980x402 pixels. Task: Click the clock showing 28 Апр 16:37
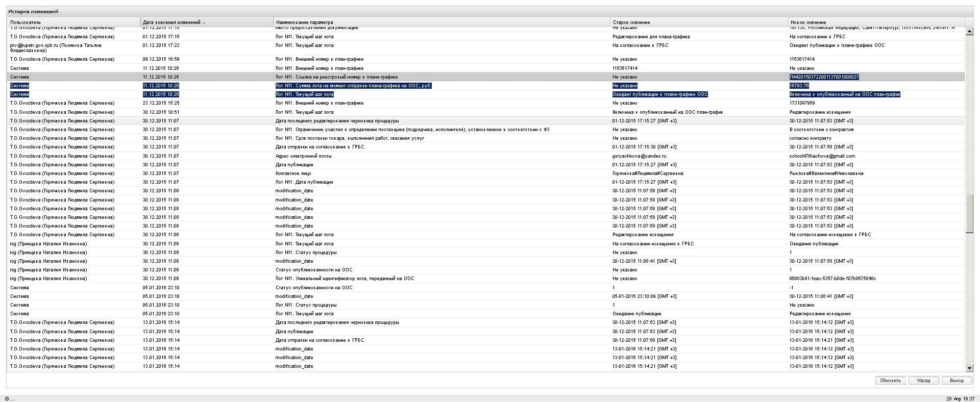click(960, 399)
